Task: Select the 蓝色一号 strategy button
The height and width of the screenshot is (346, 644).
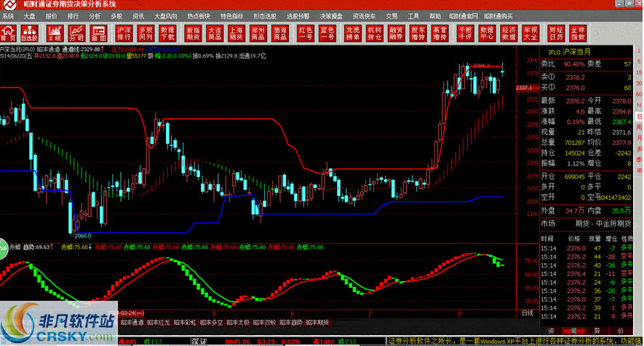Action: tap(327, 34)
